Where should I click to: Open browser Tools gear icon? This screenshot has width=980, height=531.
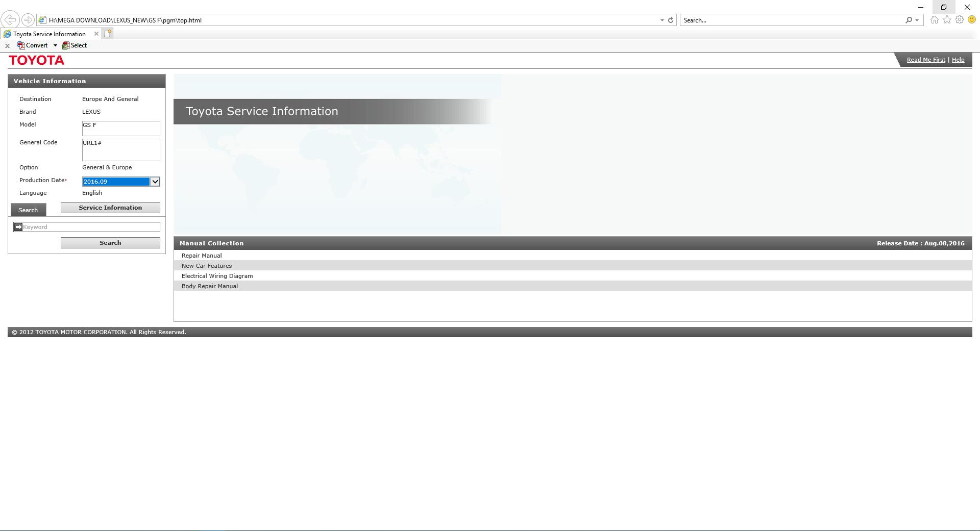[x=960, y=20]
